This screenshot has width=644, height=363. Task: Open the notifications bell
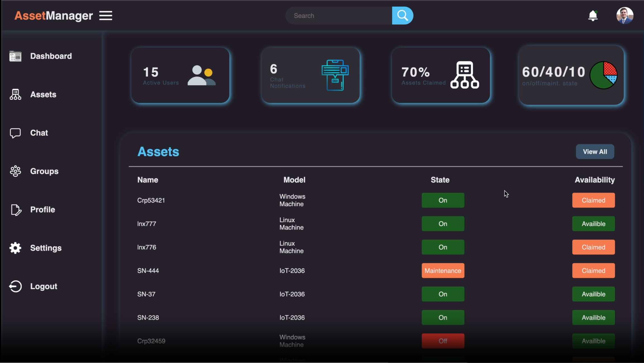pyautogui.click(x=593, y=16)
